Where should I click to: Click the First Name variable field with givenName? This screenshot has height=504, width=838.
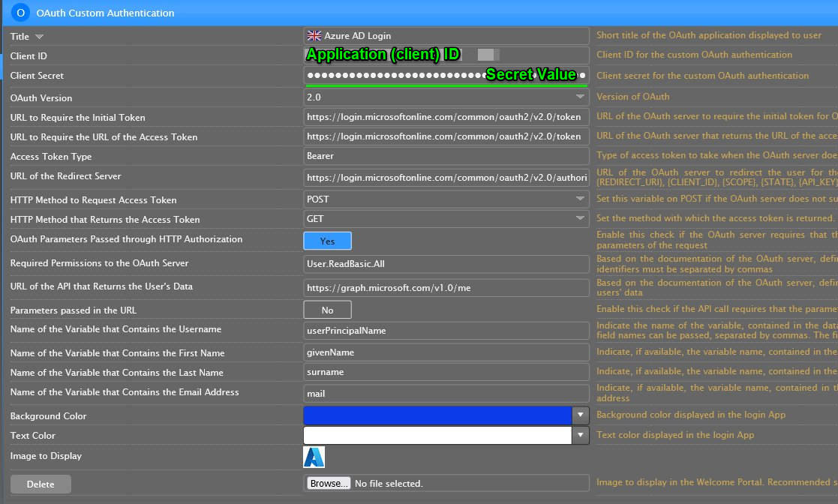pos(446,352)
